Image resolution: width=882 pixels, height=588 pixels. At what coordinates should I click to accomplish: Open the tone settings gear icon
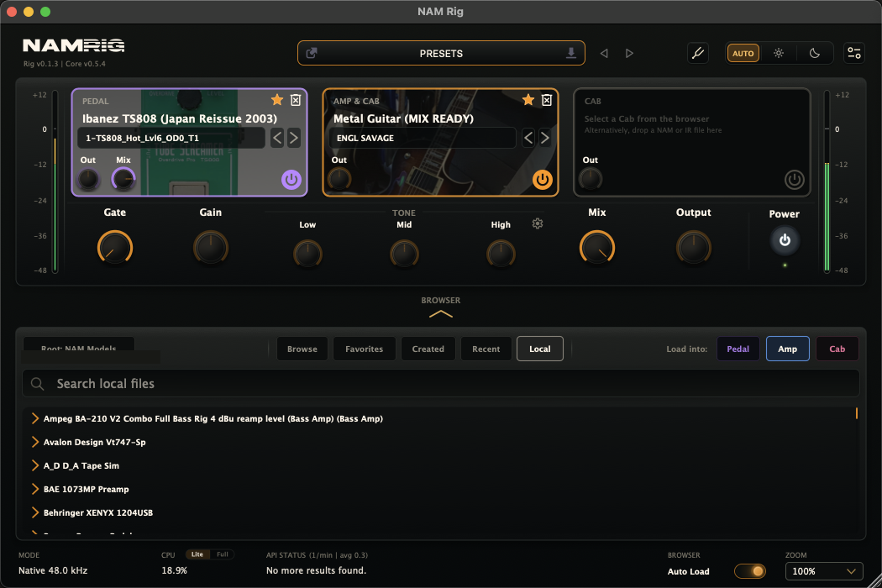click(x=538, y=224)
